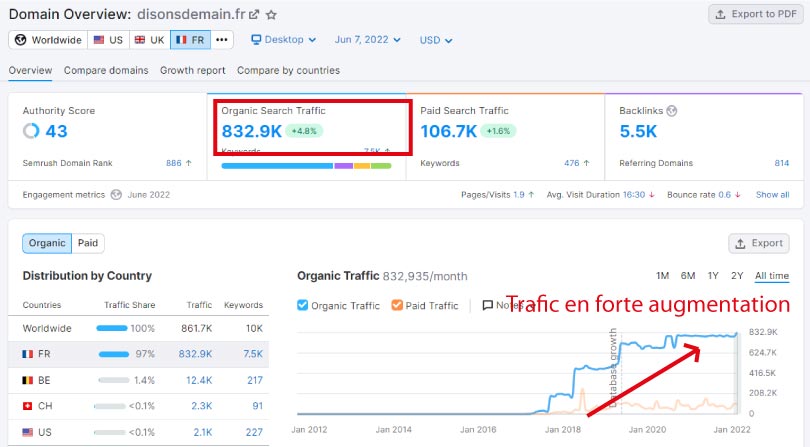
Task: Click the France flag icon in the region selector
Action: [x=181, y=40]
